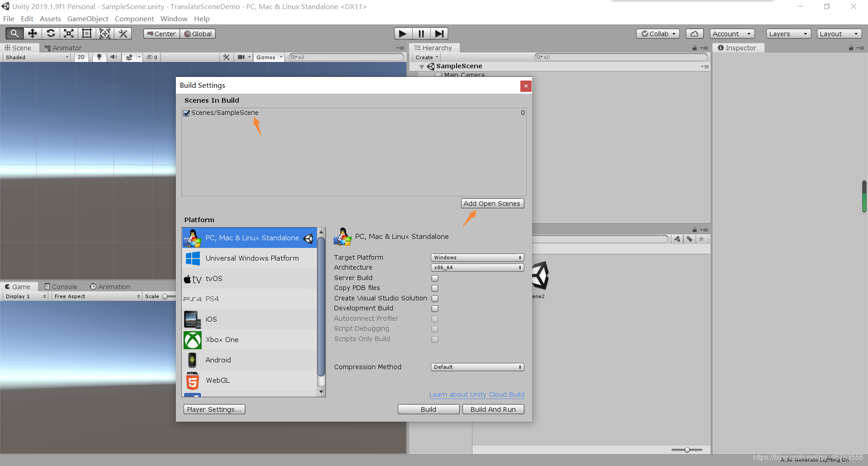Select the Rect transform tool

pos(87,33)
